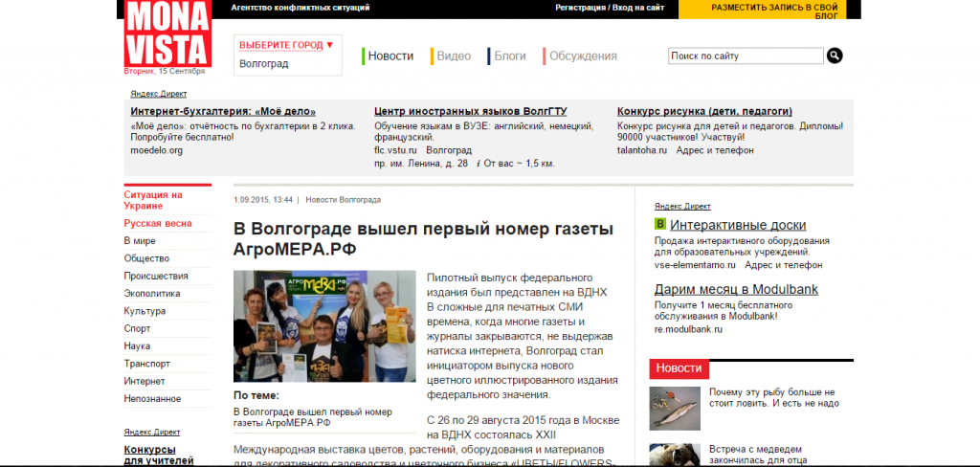Open ad Центр иностранных языков ВолгГТУ
The image size is (980, 467).
pyautogui.click(x=471, y=111)
